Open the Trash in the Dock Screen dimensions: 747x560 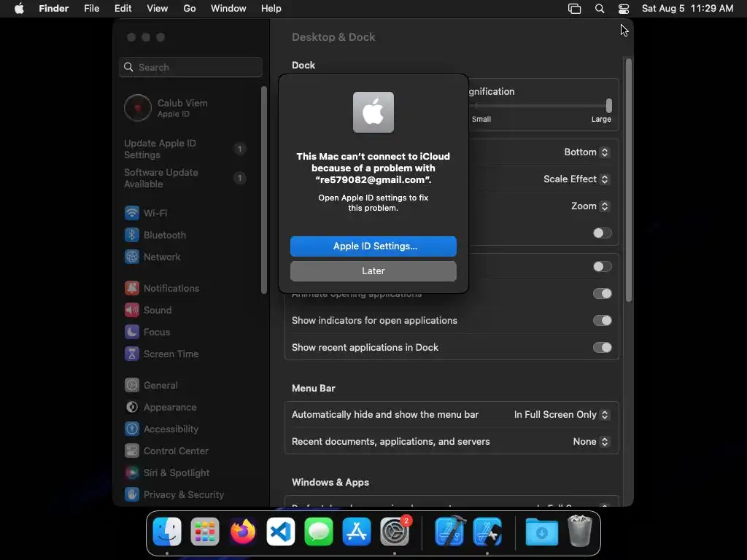tap(580, 532)
